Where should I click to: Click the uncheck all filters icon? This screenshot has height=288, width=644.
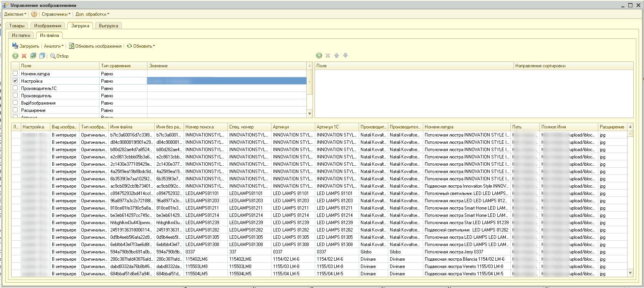[x=42, y=56]
